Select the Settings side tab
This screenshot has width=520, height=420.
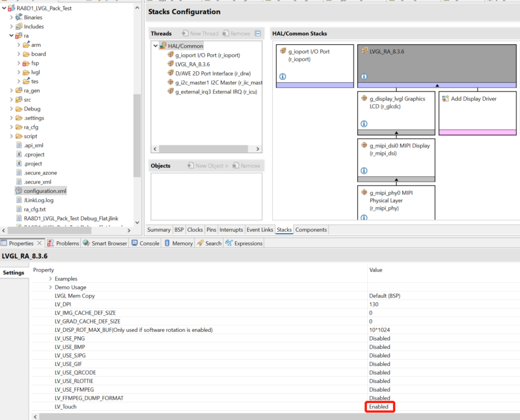click(13, 273)
